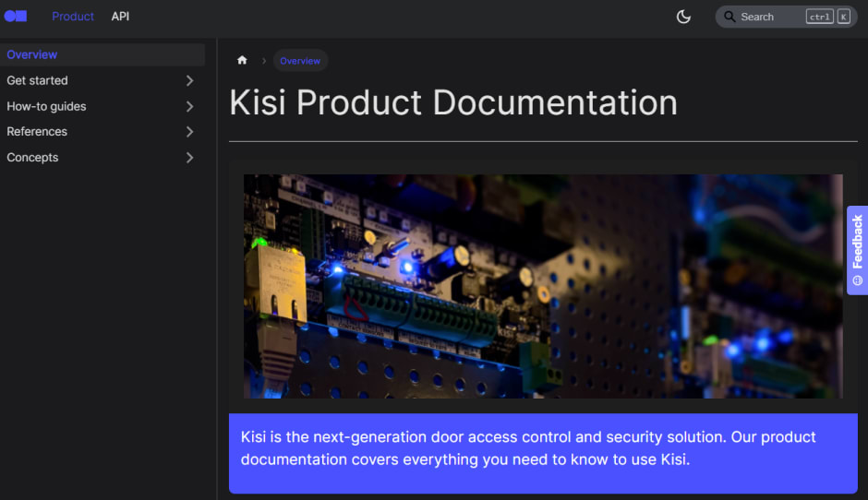Click into the Search field
868x500 pixels.
tap(786, 17)
